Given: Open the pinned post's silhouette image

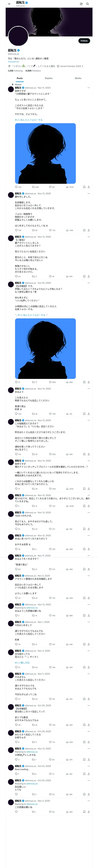Looking at the screenshot, I should [x=45, y=153].
